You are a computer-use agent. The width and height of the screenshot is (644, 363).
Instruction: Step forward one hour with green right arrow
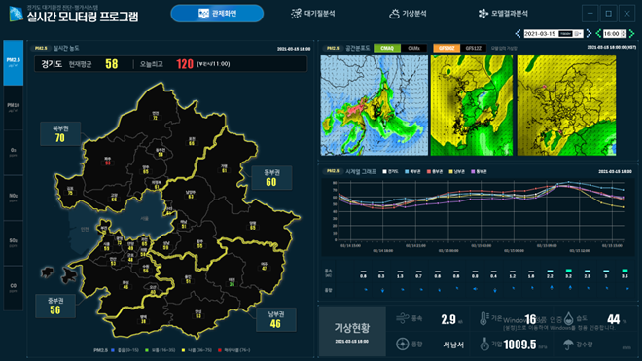click(631, 33)
